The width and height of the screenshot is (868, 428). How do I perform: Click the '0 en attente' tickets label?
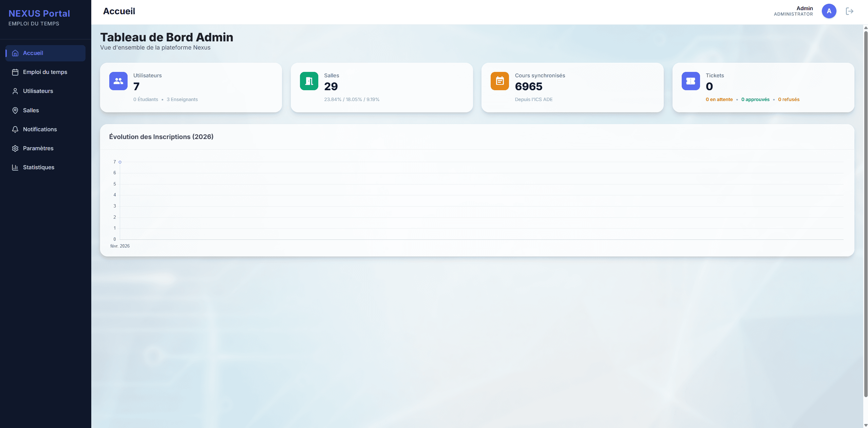click(719, 99)
